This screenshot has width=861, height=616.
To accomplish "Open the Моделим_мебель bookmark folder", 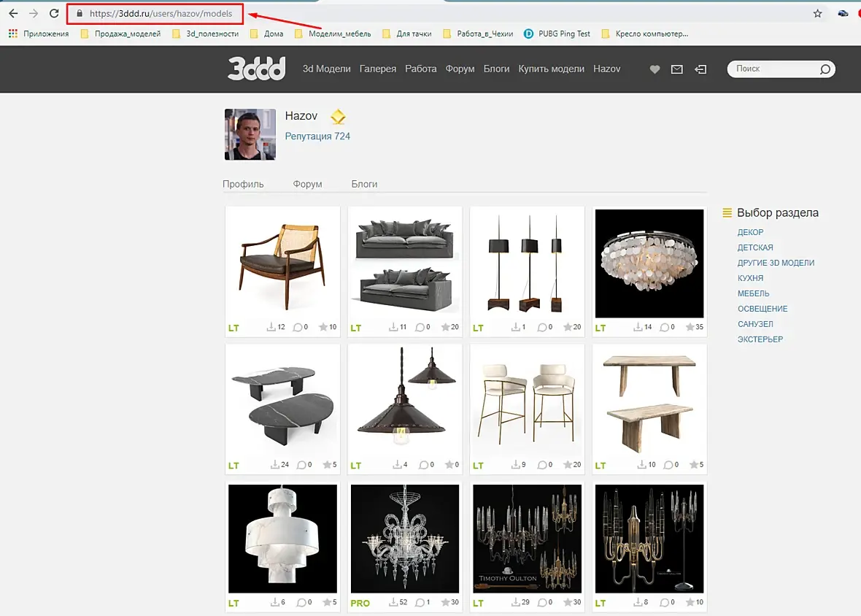I will coord(333,34).
